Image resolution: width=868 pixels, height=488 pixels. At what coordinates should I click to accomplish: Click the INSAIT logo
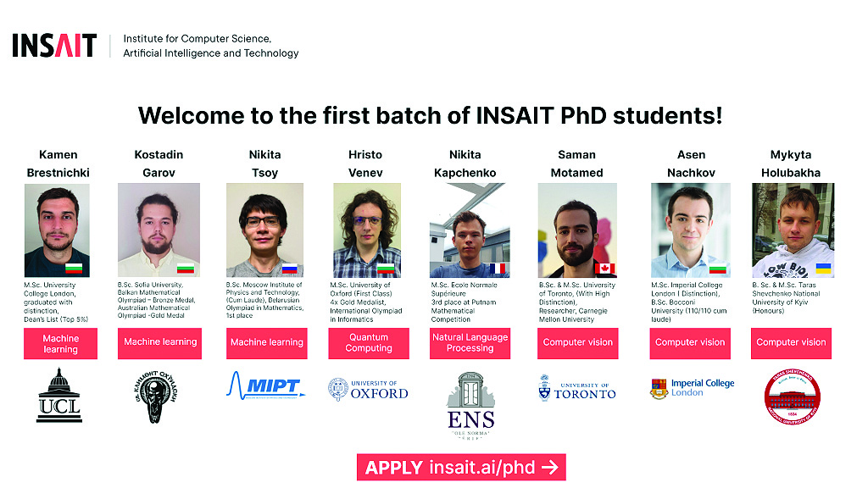[x=54, y=46]
